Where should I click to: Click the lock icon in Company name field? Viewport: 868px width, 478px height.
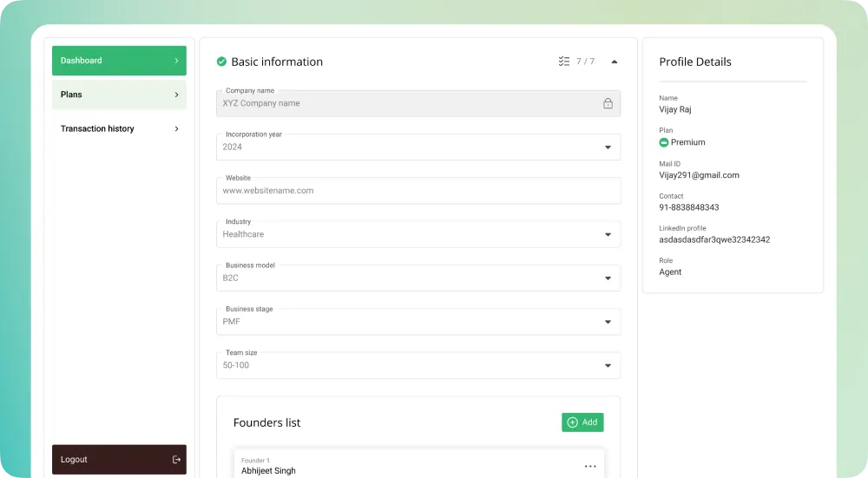pyautogui.click(x=608, y=103)
